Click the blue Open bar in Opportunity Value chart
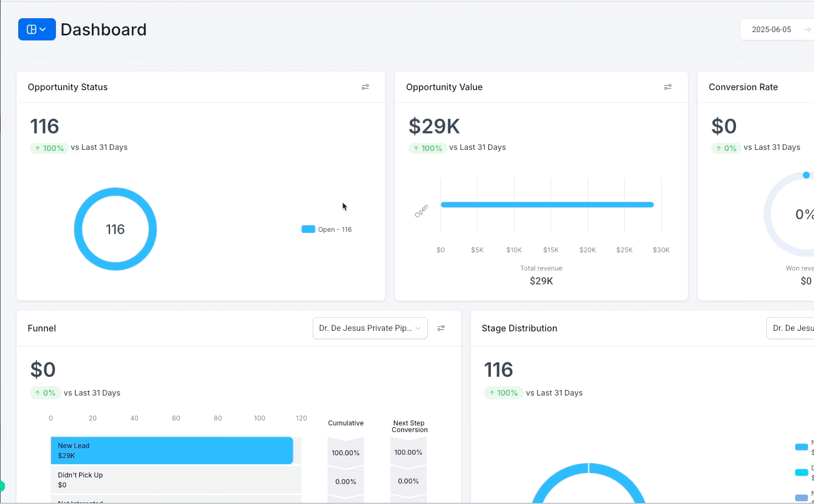The height and width of the screenshot is (504, 814). point(547,204)
